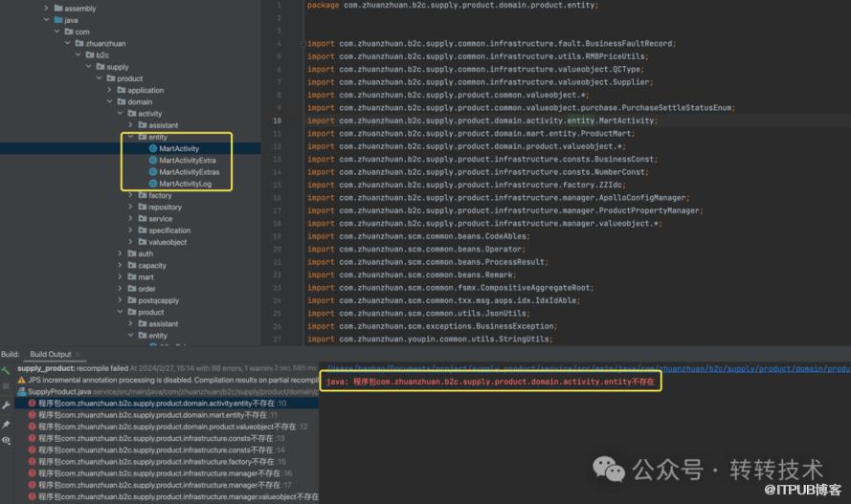The image size is (851, 504).
Task: Click the stop build square icon
Action: 6,386
